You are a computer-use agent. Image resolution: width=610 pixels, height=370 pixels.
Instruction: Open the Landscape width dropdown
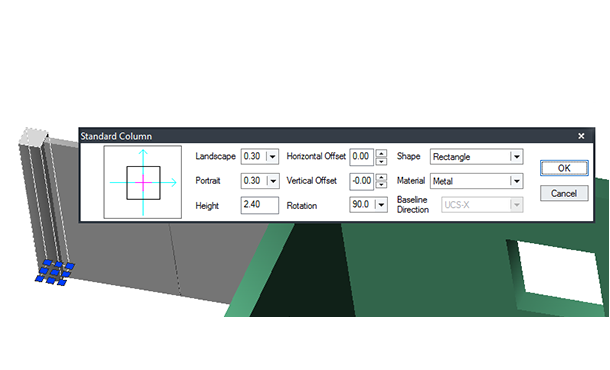[x=272, y=157]
